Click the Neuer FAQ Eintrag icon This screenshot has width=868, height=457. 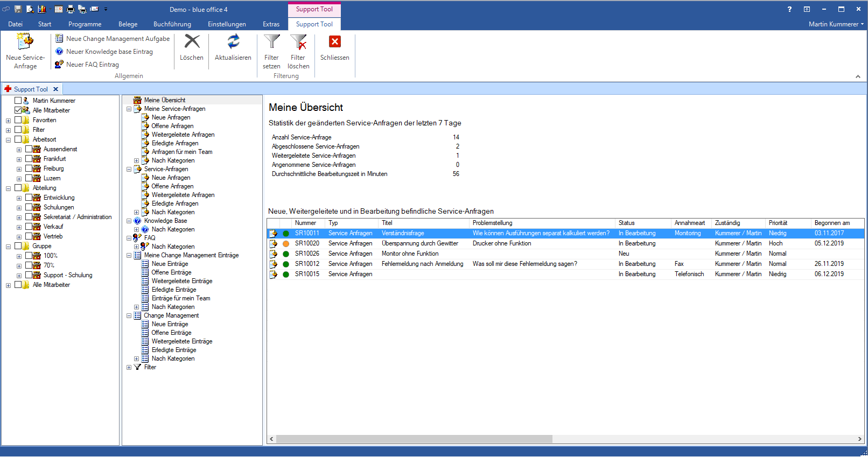point(59,65)
